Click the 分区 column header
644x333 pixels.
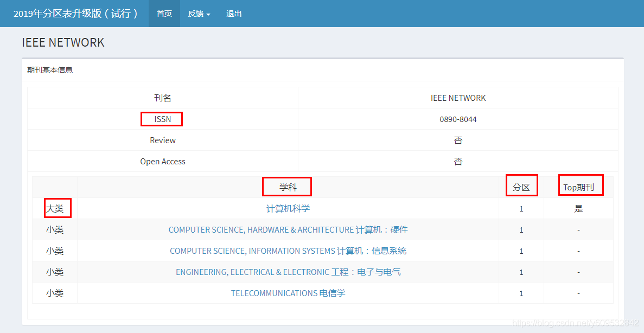521,187
